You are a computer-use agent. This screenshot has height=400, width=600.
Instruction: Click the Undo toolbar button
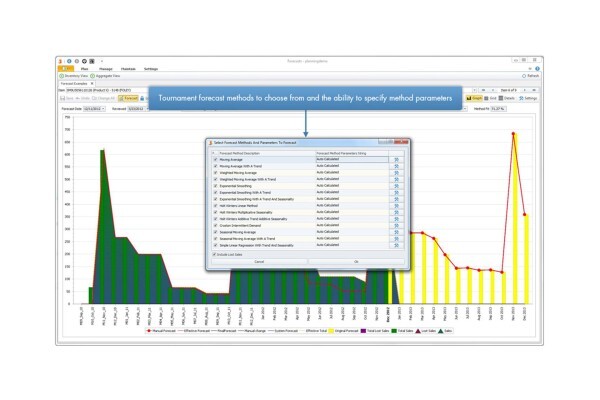tap(82, 98)
